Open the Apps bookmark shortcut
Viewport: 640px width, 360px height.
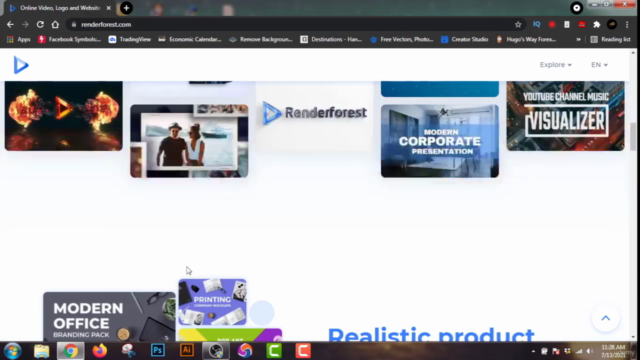click(x=19, y=39)
